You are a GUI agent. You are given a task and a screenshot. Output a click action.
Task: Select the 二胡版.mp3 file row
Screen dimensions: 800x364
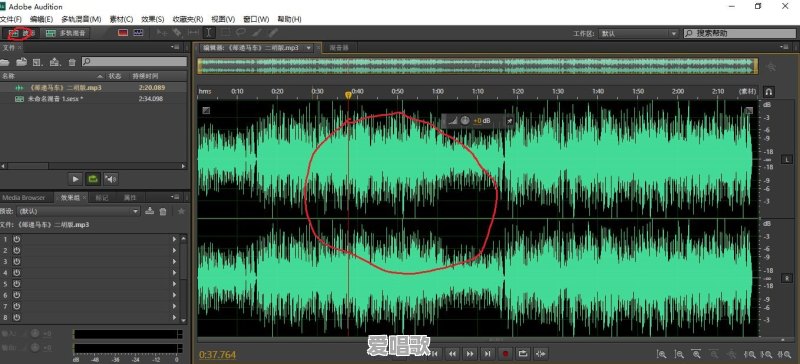pos(93,88)
